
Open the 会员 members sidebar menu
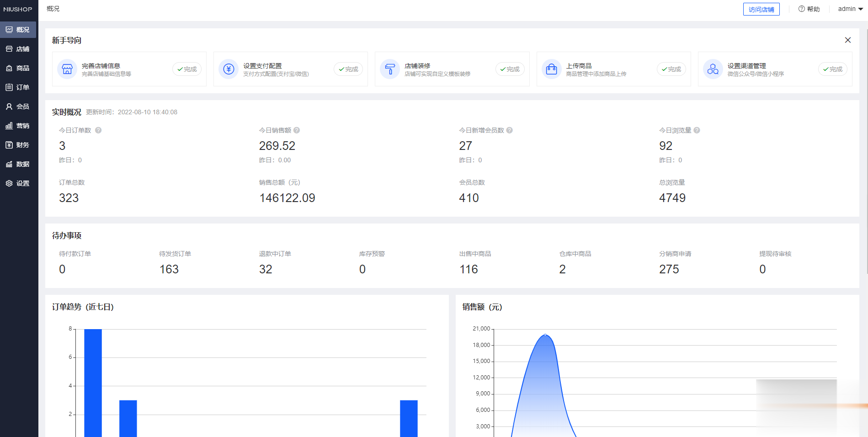[18, 107]
